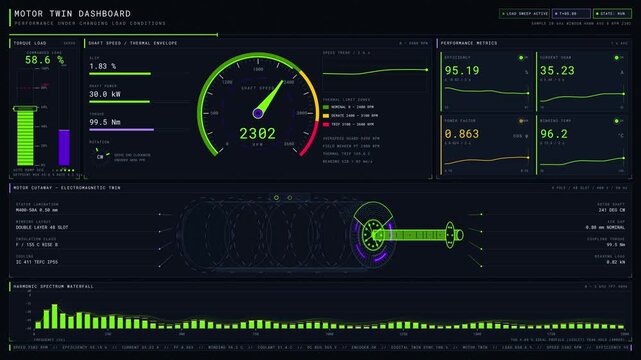
Task: Click the green rotor shaft in cutaway
Action: click(x=411, y=235)
